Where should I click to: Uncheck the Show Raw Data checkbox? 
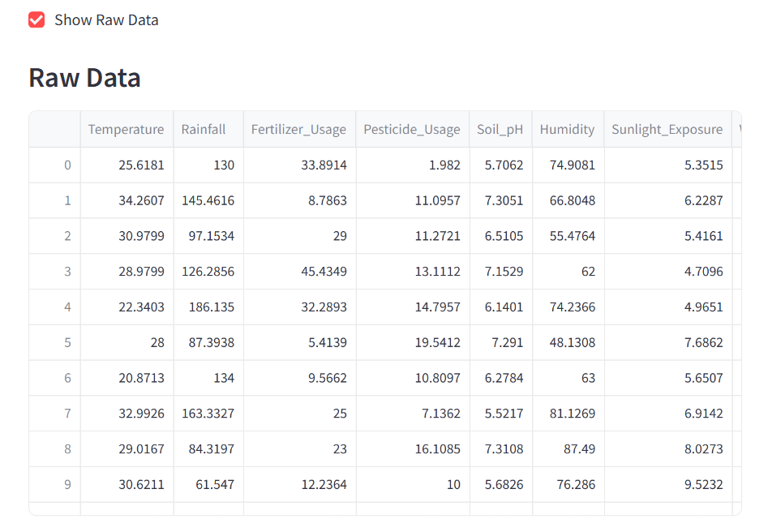tap(36, 20)
